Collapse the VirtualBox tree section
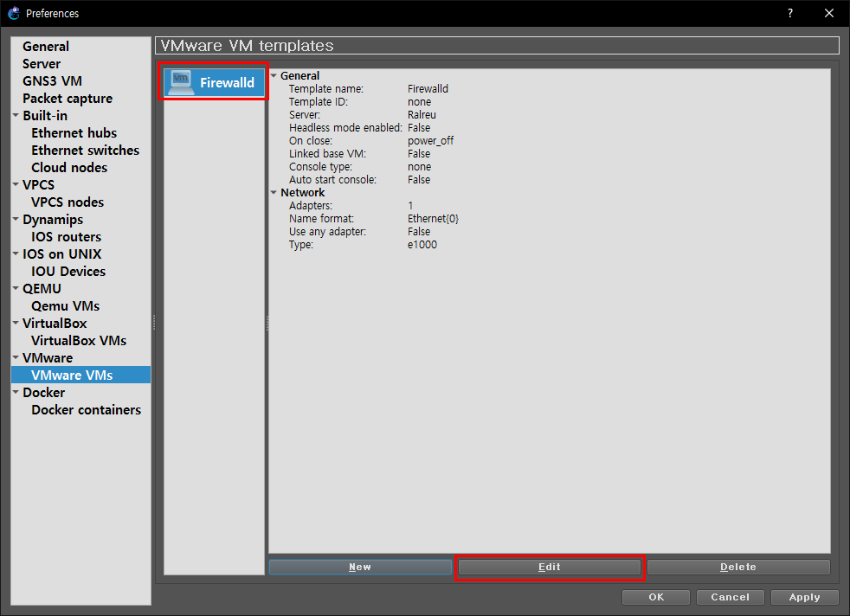Screen dimensions: 850x616 (16, 323)
